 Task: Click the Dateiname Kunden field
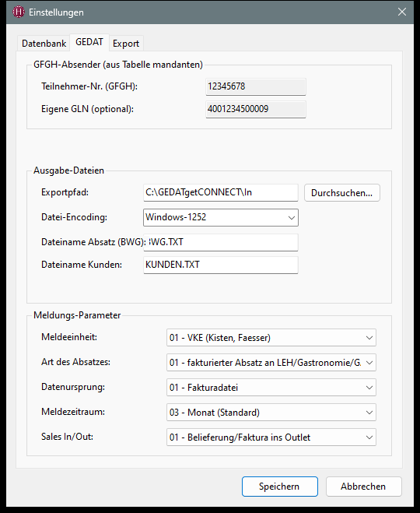click(221, 265)
